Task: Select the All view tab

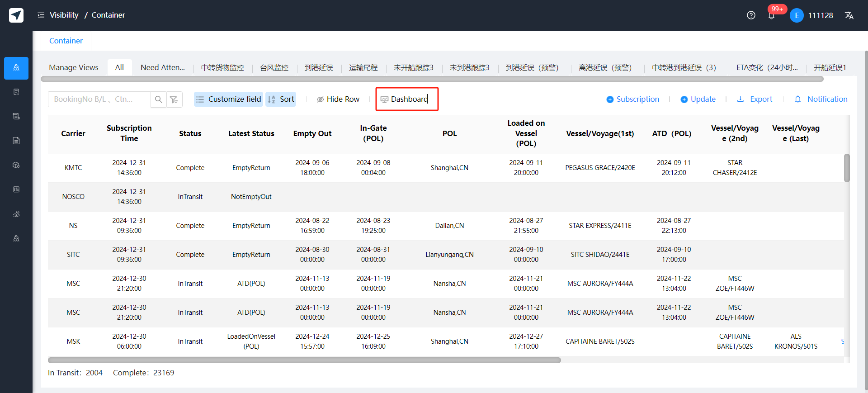Action: tap(119, 67)
